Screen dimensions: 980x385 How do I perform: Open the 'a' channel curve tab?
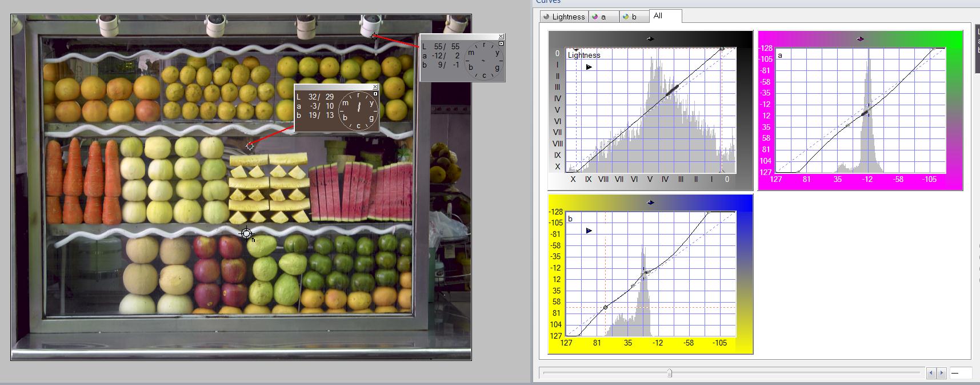pos(604,17)
